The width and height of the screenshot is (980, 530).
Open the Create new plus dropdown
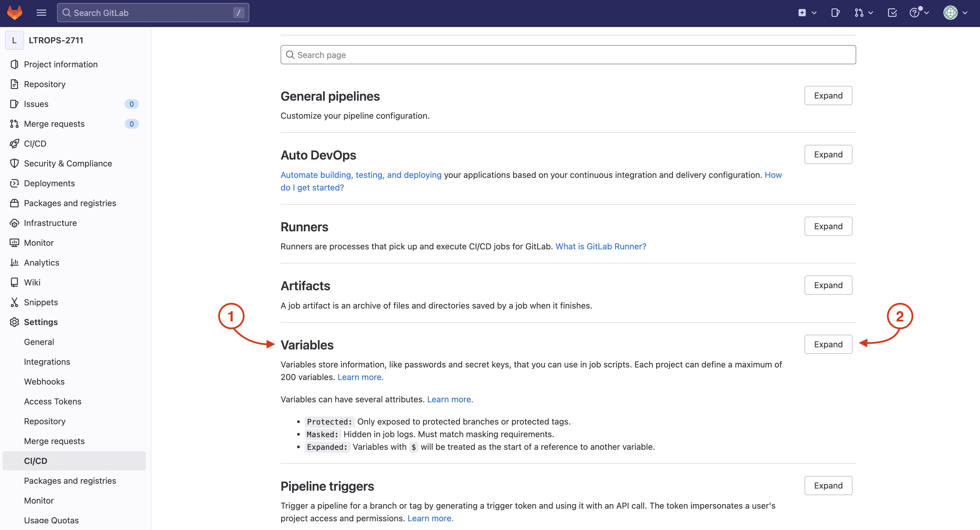[x=807, y=13]
